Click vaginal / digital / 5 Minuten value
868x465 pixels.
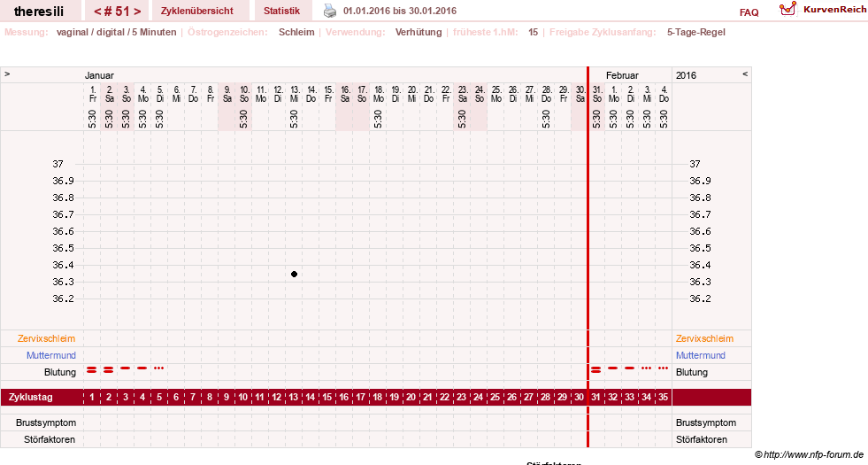click(116, 32)
